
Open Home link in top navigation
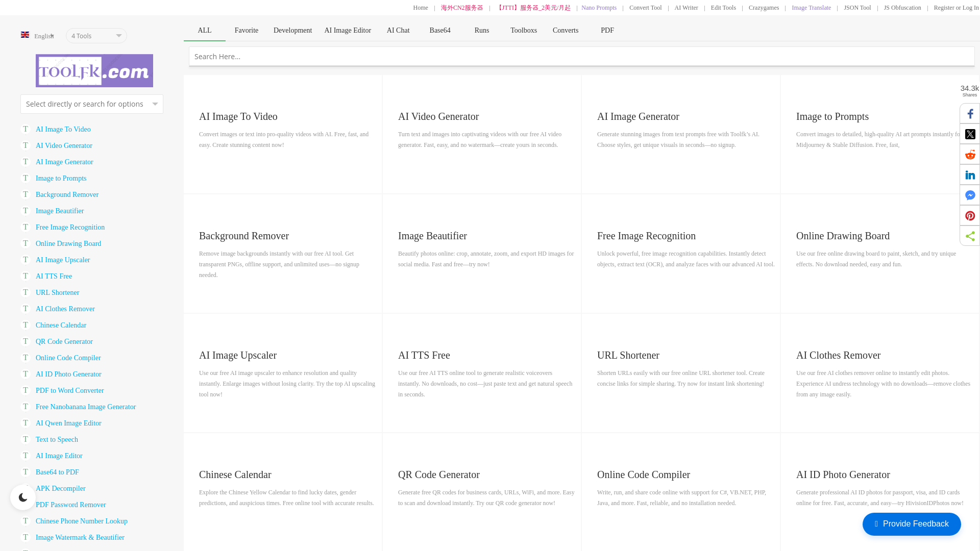tap(421, 8)
